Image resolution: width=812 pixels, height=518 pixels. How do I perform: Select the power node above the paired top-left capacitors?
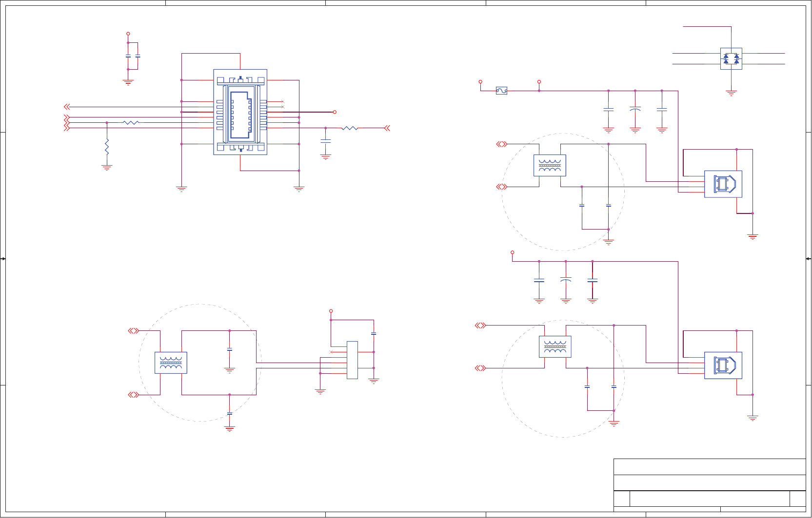(128, 34)
